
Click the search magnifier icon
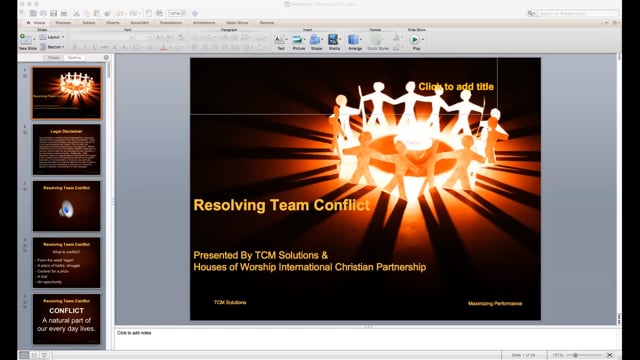pos(531,13)
